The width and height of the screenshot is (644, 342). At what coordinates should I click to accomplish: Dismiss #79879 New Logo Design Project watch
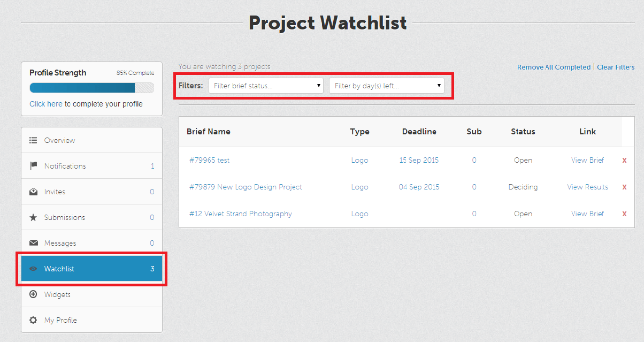[x=624, y=187]
